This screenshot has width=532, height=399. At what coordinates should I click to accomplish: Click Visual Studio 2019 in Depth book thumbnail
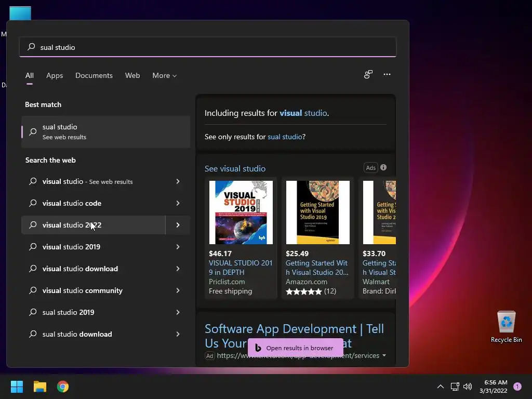coord(241,212)
